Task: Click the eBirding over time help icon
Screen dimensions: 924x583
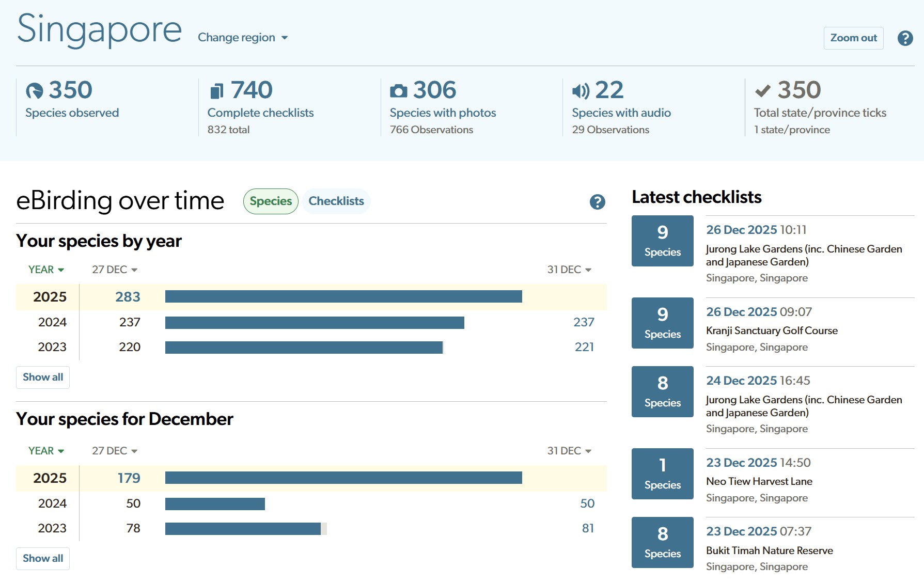Action: [x=597, y=202]
